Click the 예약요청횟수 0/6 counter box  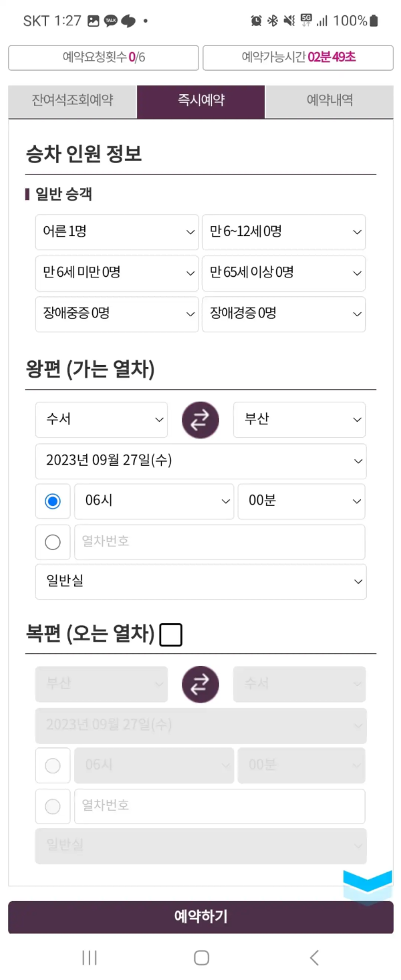[x=103, y=57]
